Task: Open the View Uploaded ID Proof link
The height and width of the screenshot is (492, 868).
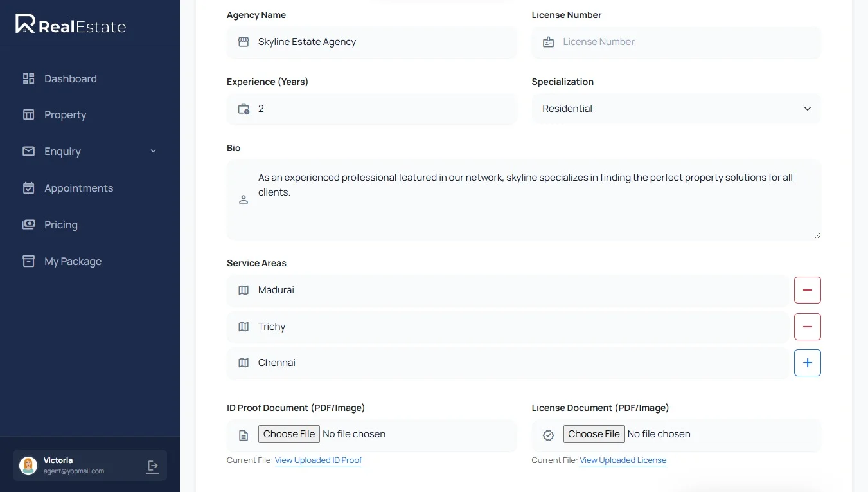Action: (x=318, y=460)
